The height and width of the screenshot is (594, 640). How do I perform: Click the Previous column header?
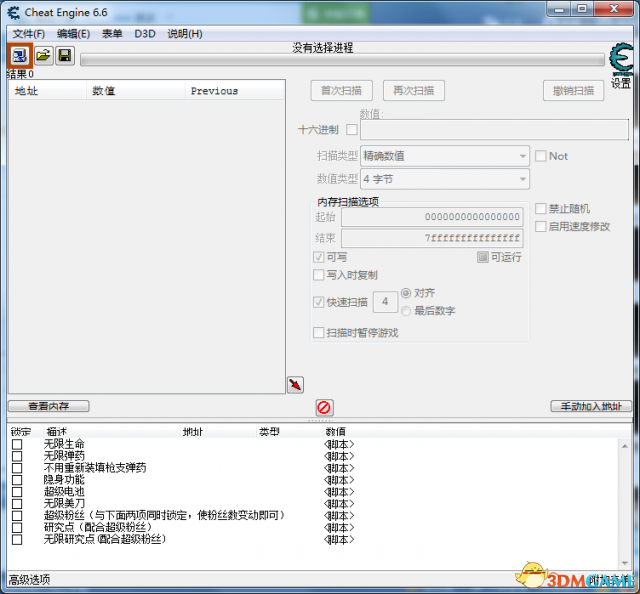[x=235, y=91]
